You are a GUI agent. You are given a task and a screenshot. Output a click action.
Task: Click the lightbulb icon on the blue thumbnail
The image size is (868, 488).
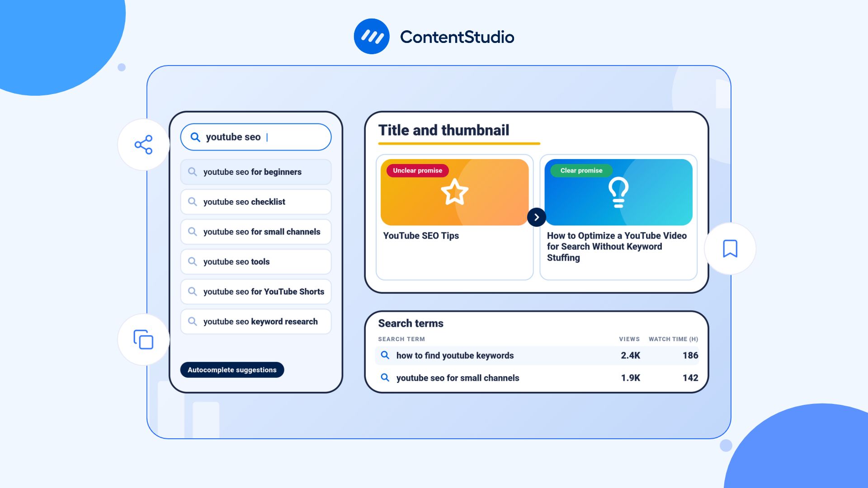pos(618,192)
